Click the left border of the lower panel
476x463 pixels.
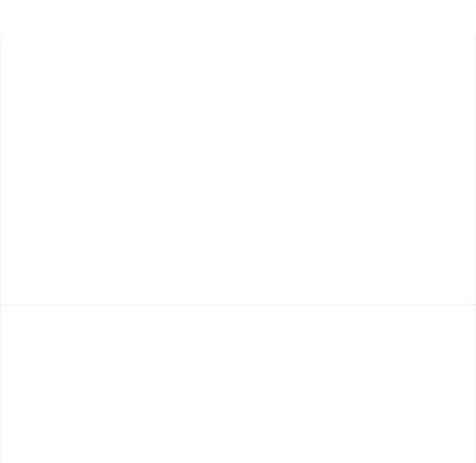point(1,384)
